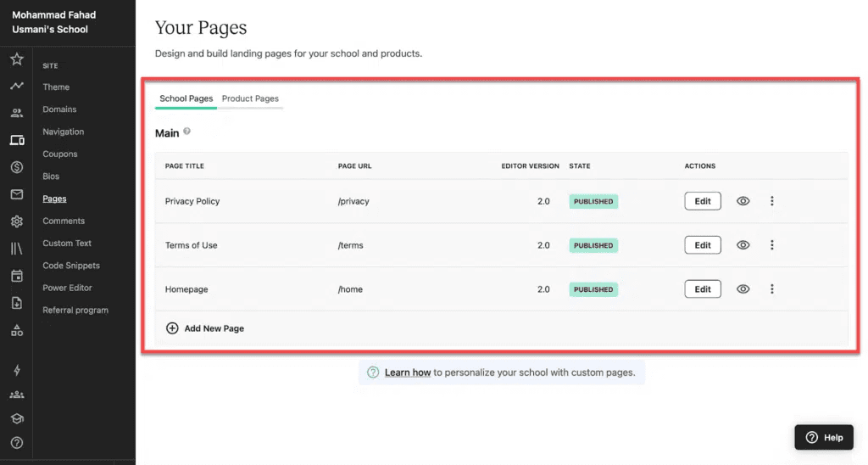Open the file download icon

(x=17, y=303)
